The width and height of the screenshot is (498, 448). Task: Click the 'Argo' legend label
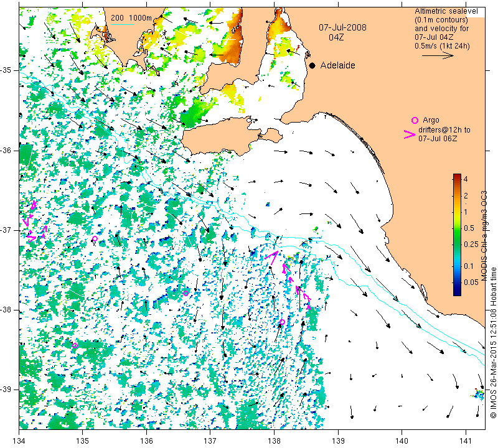tap(431, 120)
